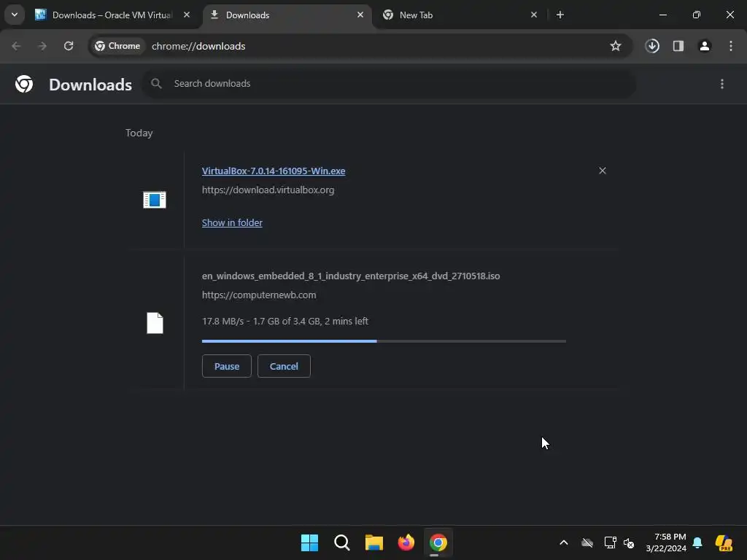Open the Downloads page more actions menu
Screen dimensions: 747x560
pos(722,84)
